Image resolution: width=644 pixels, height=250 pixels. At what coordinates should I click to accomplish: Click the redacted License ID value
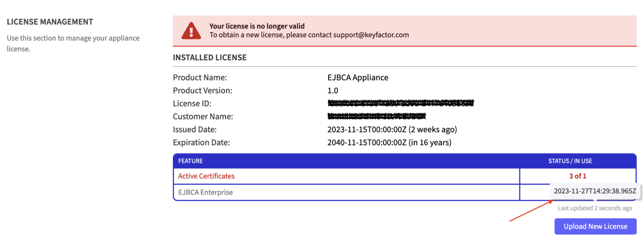tap(400, 103)
